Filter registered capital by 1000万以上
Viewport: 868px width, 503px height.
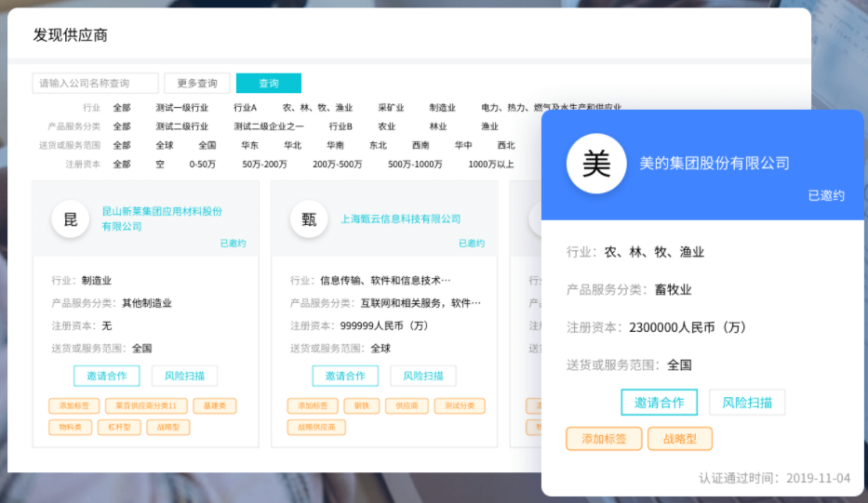pos(491,164)
